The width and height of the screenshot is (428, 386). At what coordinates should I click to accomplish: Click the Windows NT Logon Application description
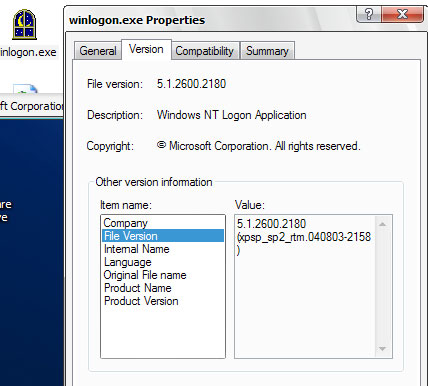(x=232, y=115)
